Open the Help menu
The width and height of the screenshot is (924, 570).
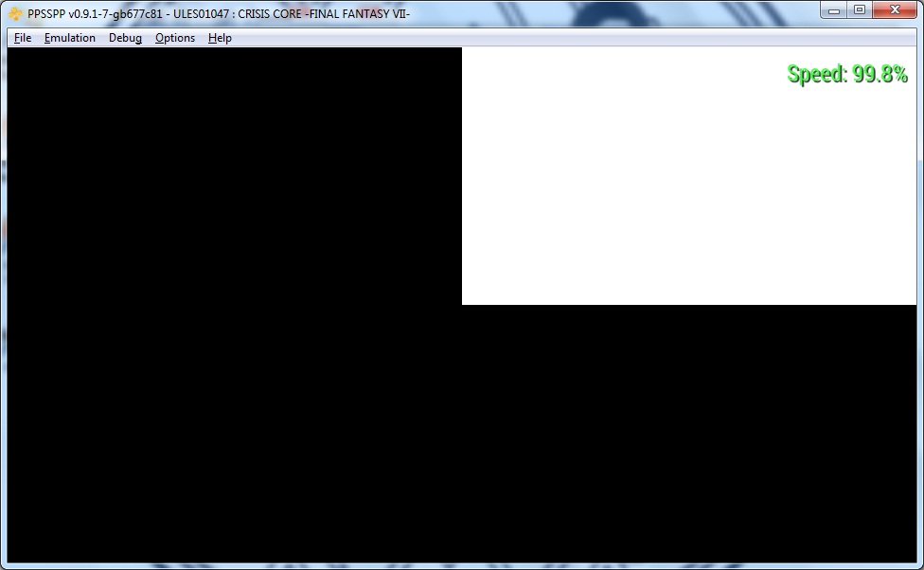pyautogui.click(x=220, y=38)
